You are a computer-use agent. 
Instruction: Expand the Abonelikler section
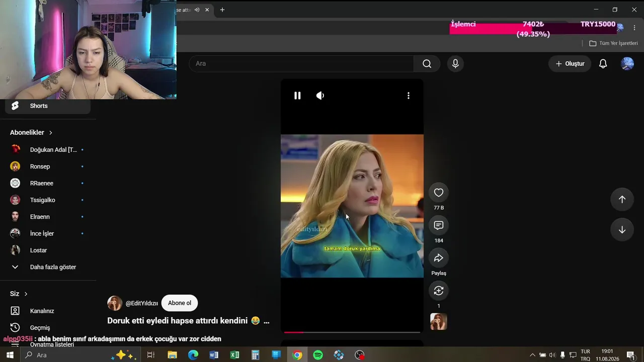coord(31,132)
